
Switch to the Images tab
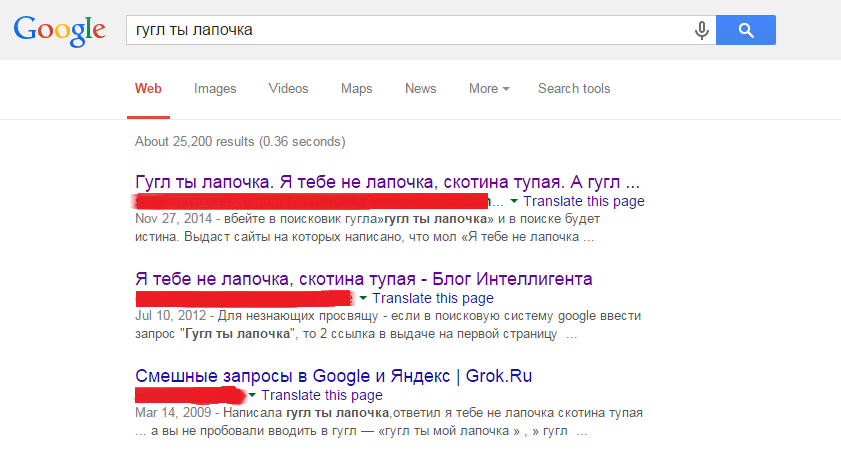[x=215, y=88]
